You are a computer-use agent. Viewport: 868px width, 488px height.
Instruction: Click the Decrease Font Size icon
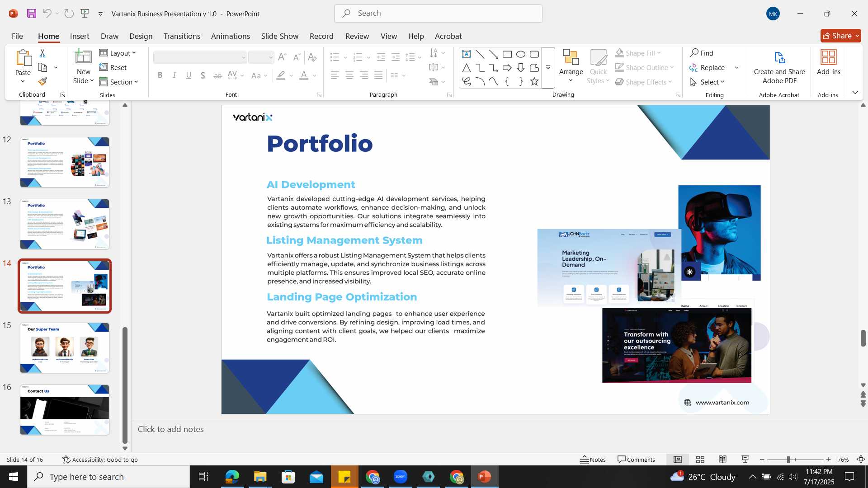tap(297, 57)
